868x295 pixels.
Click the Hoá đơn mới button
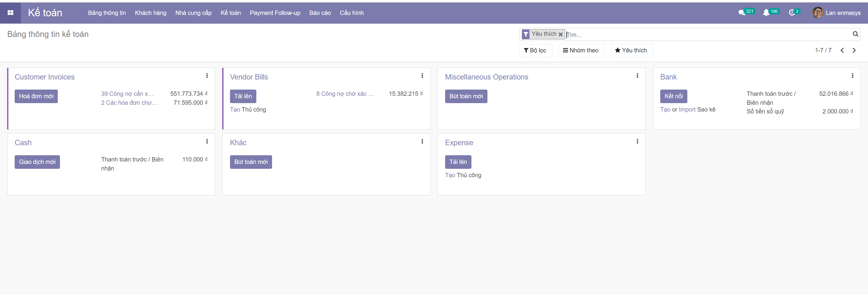[x=36, y=96]
